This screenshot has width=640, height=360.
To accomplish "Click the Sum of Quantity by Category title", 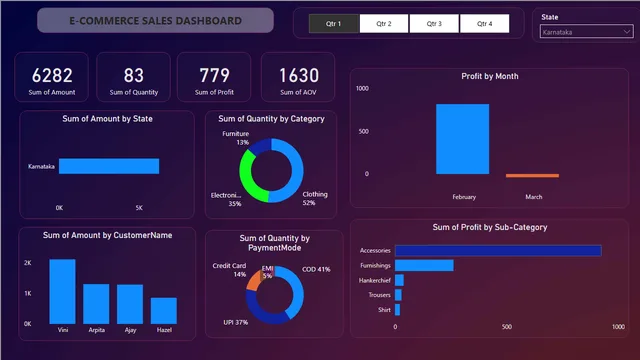I will tap(271, 119).
